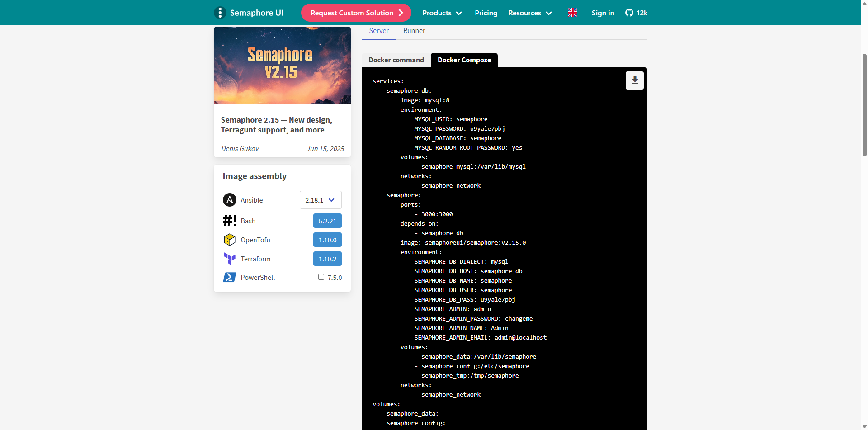This screenshot has height=430, width=868.
Task: Click the Ansible logo icon
Action: tap(230, 200)
